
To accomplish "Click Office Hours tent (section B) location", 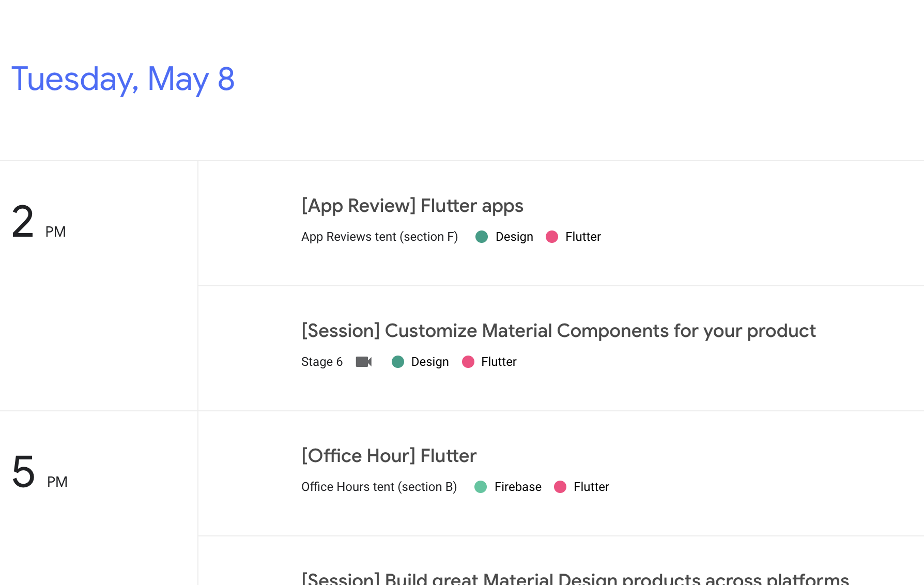I will tap(379, 486).
